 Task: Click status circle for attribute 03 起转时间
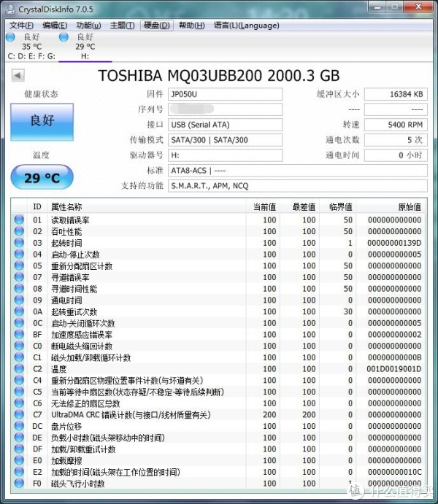(19, 243)
